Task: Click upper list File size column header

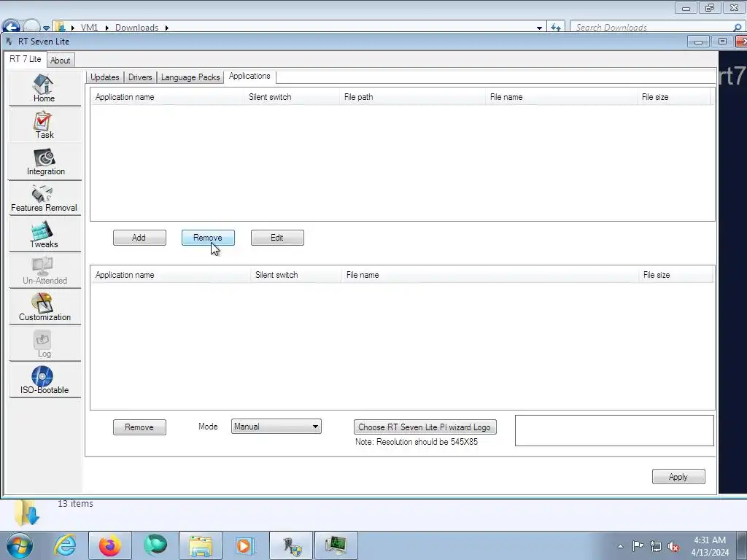Action: pos(673,97)
